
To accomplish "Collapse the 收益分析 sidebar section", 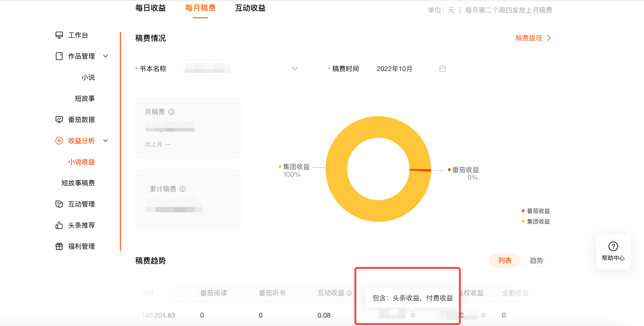I will 105,141.
